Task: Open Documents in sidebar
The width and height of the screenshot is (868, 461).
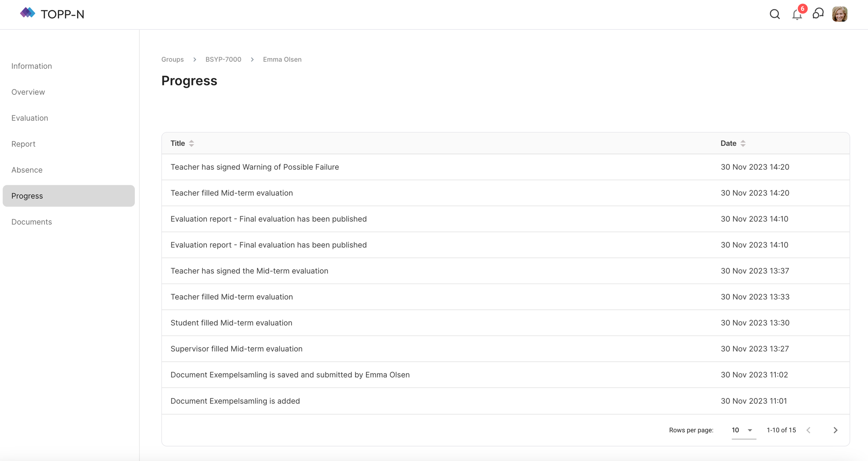Action: (32, 222)
